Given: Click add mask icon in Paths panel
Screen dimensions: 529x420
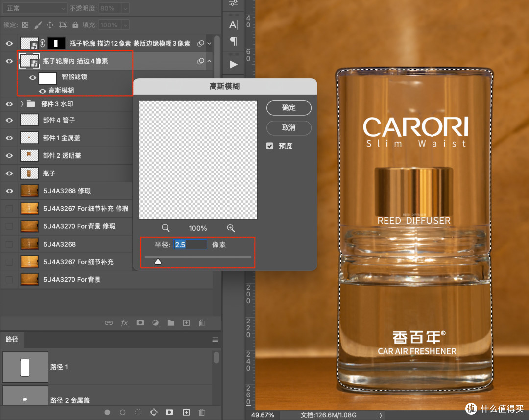Looking at the screenshot, I should pyautogui.click(x=169, y=412).
